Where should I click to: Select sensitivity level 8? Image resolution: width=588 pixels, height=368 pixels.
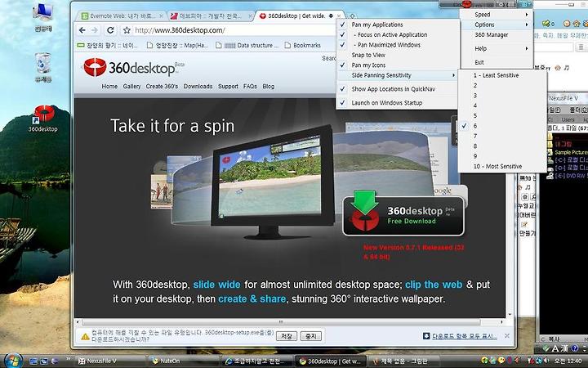501,146
